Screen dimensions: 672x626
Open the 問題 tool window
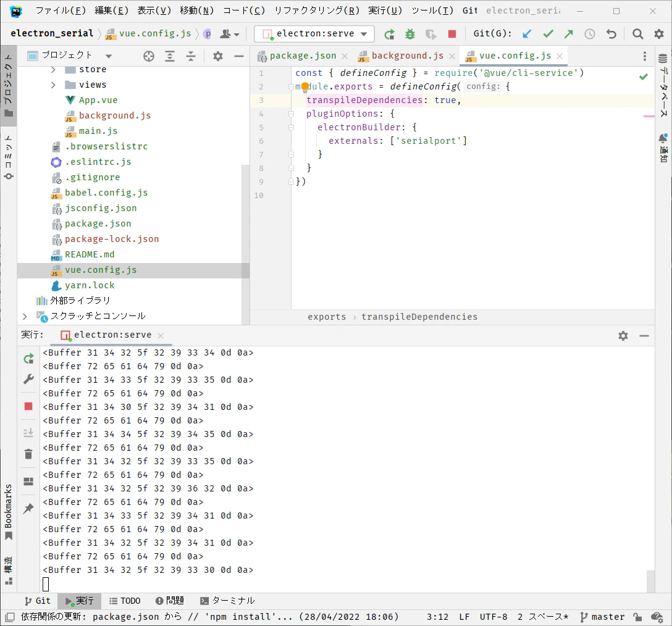(170, 601)
